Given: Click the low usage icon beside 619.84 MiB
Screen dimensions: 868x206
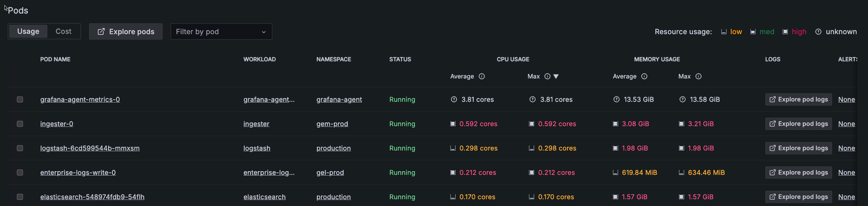Looking at the screenshot, I should [615, 173].
